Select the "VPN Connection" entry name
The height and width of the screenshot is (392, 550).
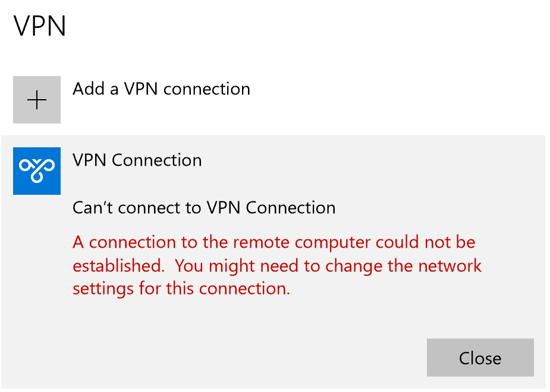[x=137, y=160]
